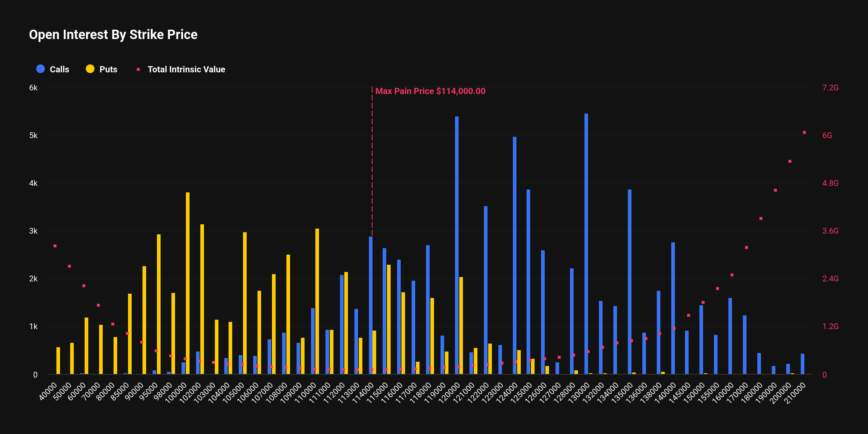Click the blue call bar at 122000
The width and height of the screenshot is (868, 434).
[x=486, y=290]
